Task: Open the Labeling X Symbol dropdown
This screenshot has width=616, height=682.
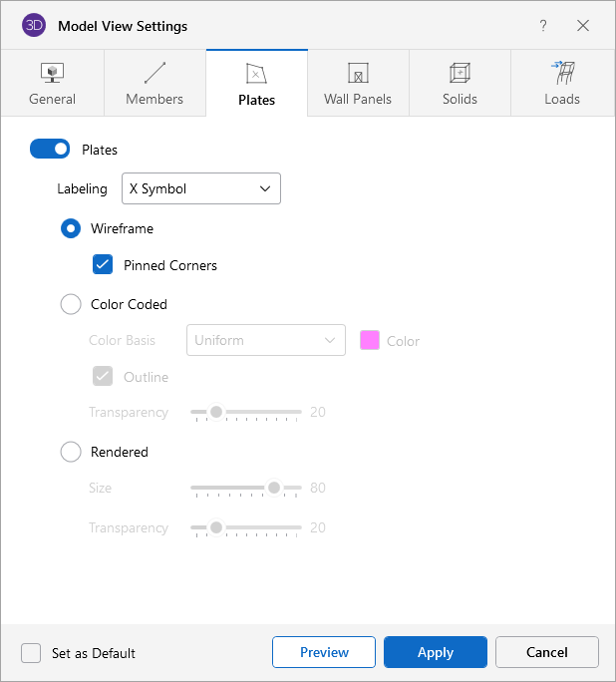Action: click(x=201, y=188)
